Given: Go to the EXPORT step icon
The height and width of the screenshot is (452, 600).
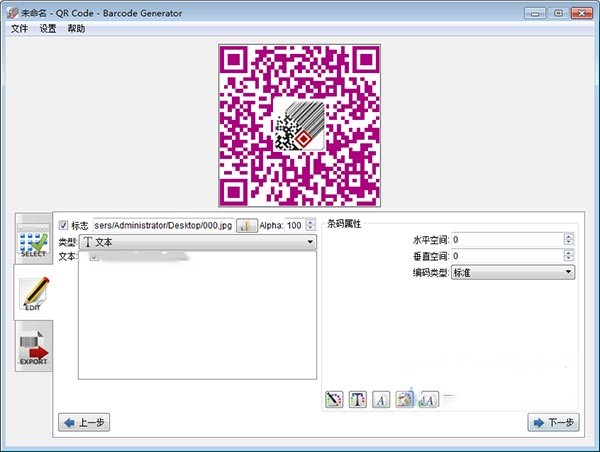Looking at the screenshot, I should pyautogui.click(x=34, y=346).
